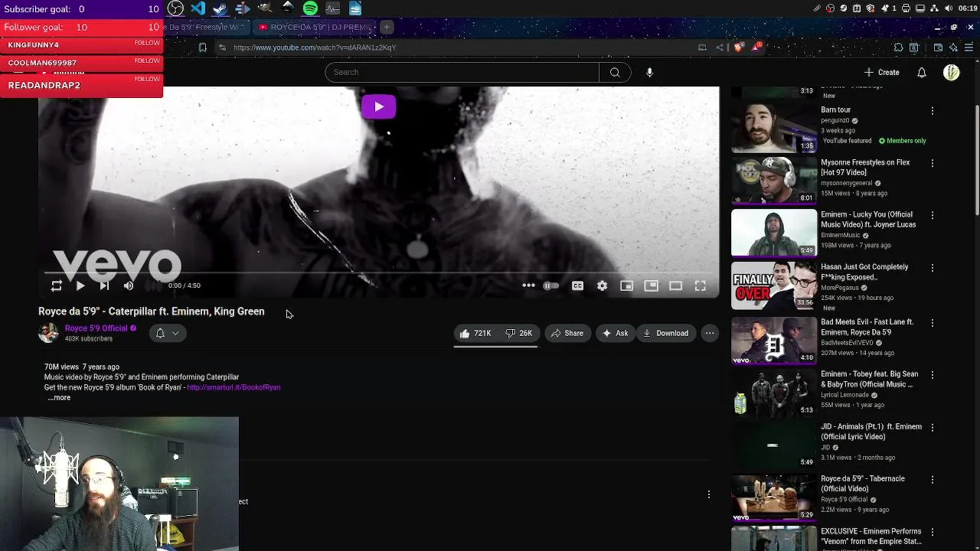Click the Ask button under the video
Image resolution: width=980 pixels, height=551 pixels.
point(615,333)
